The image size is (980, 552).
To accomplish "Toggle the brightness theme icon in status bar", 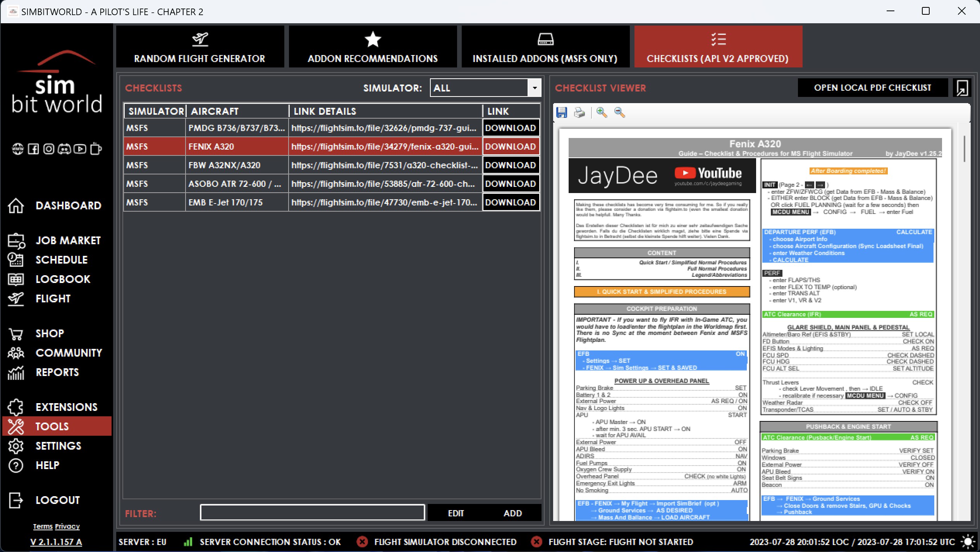I will (x=968, y=542).
